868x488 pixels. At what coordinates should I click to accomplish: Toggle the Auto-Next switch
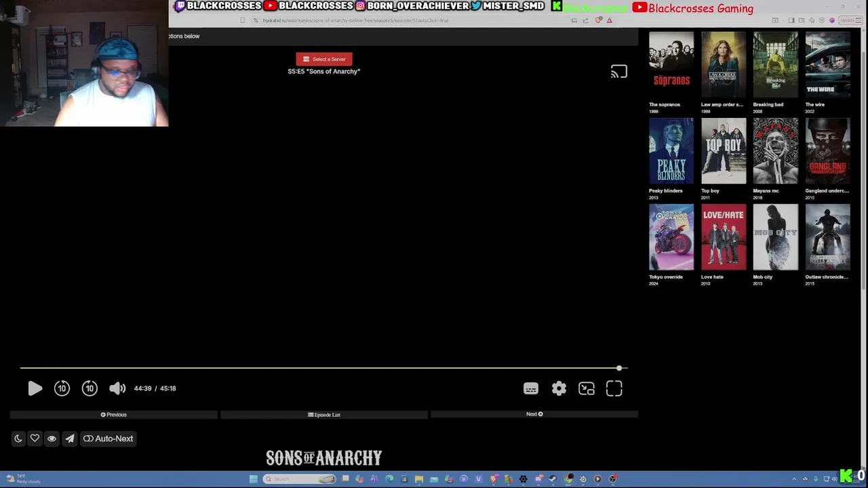(x=108, y=439)
